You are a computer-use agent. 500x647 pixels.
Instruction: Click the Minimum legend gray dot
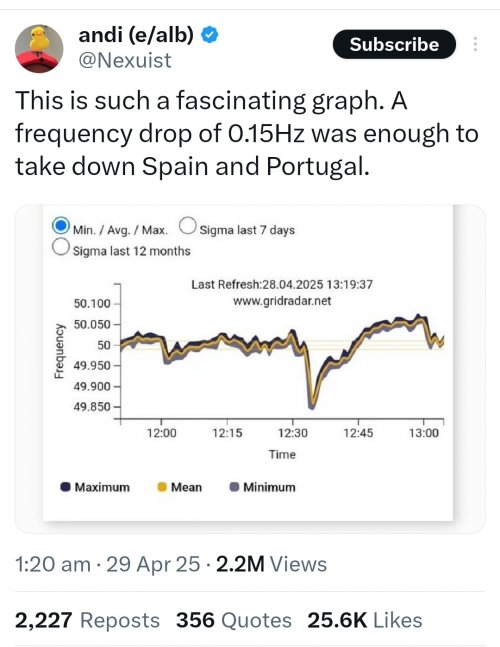[234, 487]
